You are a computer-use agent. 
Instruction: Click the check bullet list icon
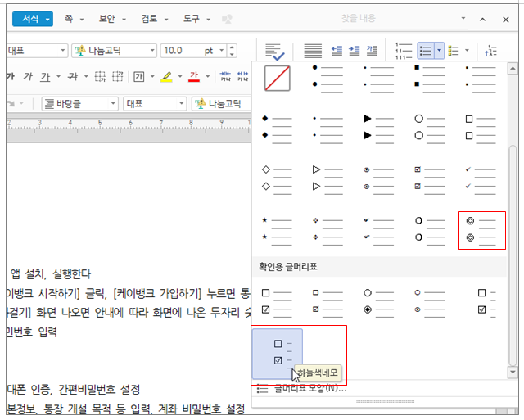pyautogui.click(x=454, y=51)
